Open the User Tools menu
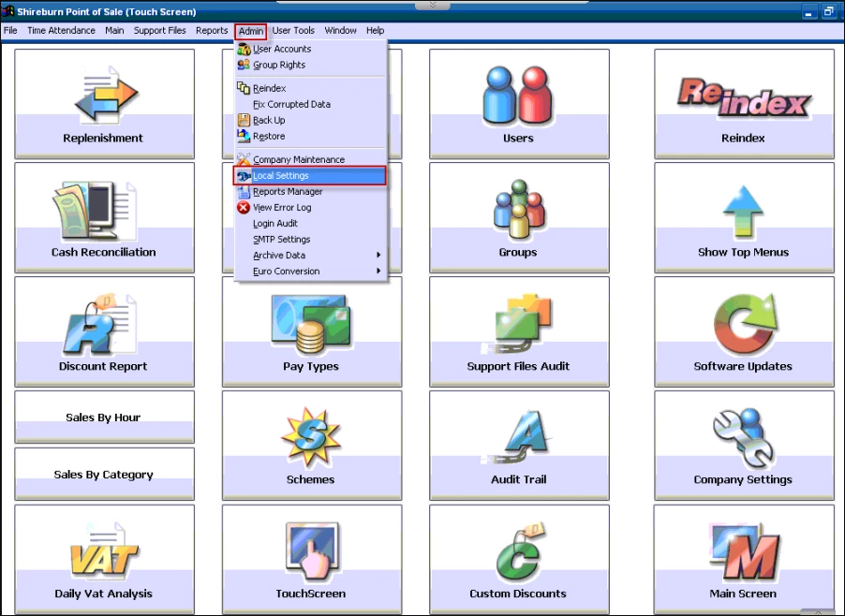This screenshot has height=616, width=845. click(293, 31)
